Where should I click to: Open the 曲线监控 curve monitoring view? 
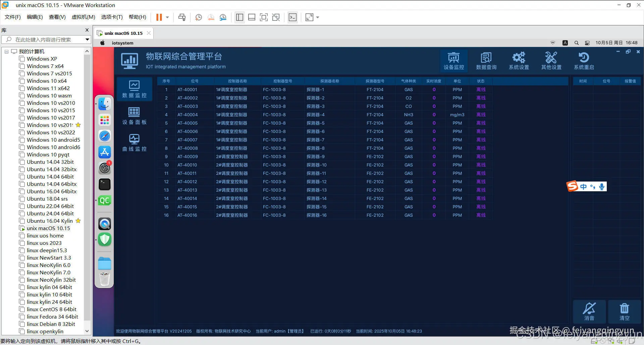click(x=134, y=143)
